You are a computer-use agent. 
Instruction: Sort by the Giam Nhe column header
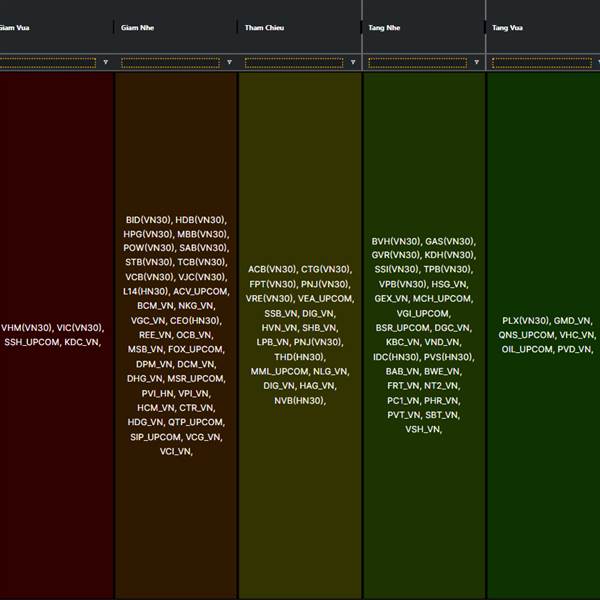137,28
